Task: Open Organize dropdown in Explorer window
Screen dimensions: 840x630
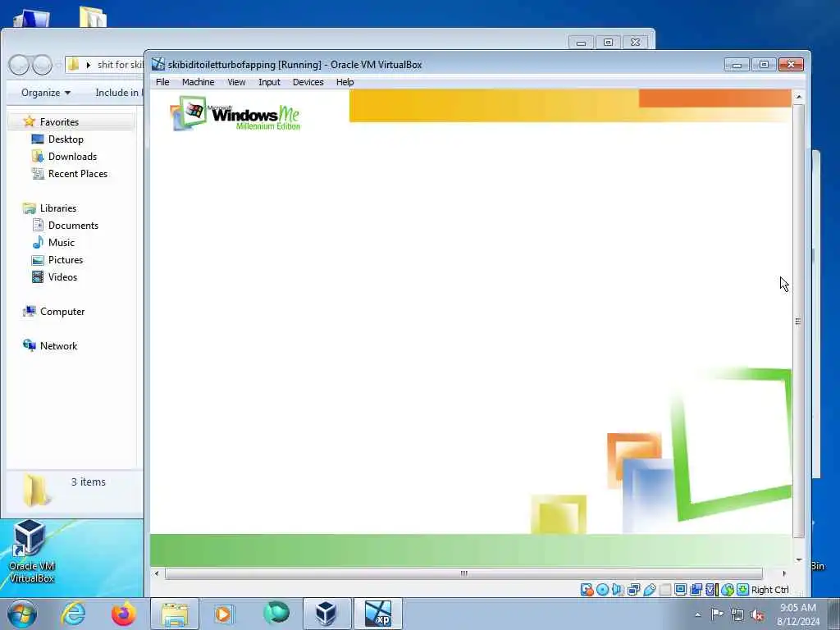Action: [46, 93]
